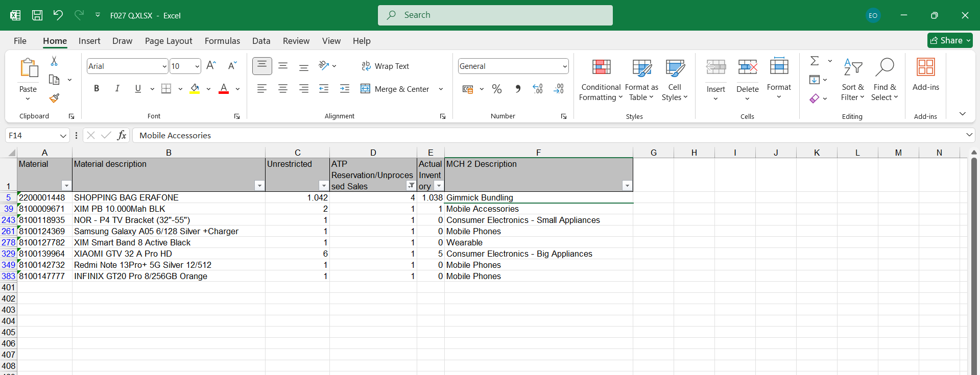Switch to the Formulas tab
Image resolution: width=980 pixels, height=375 pixels.
[222, 41]
